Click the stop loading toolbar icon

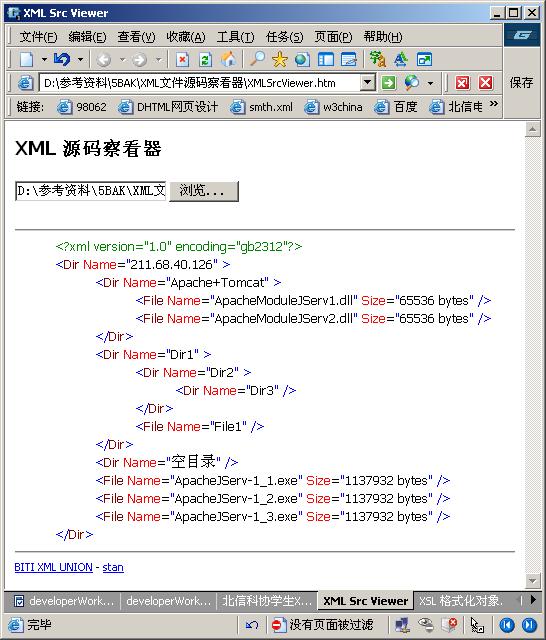coord(182,60)
